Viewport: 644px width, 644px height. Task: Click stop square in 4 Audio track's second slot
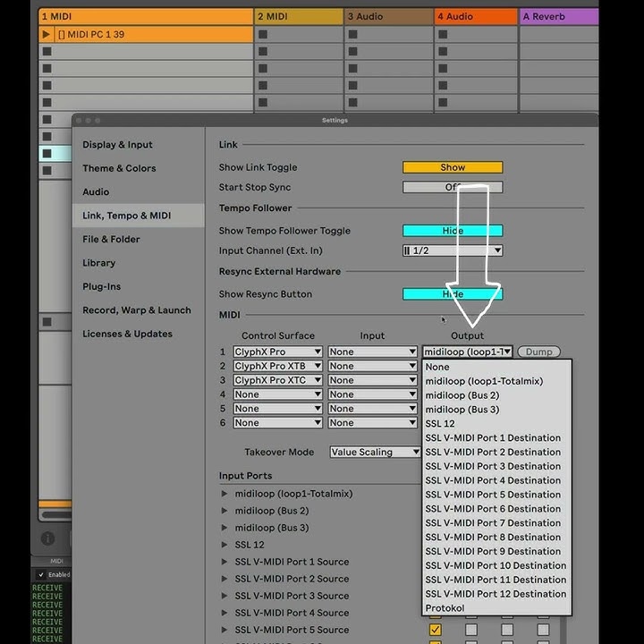pos(443,51)
